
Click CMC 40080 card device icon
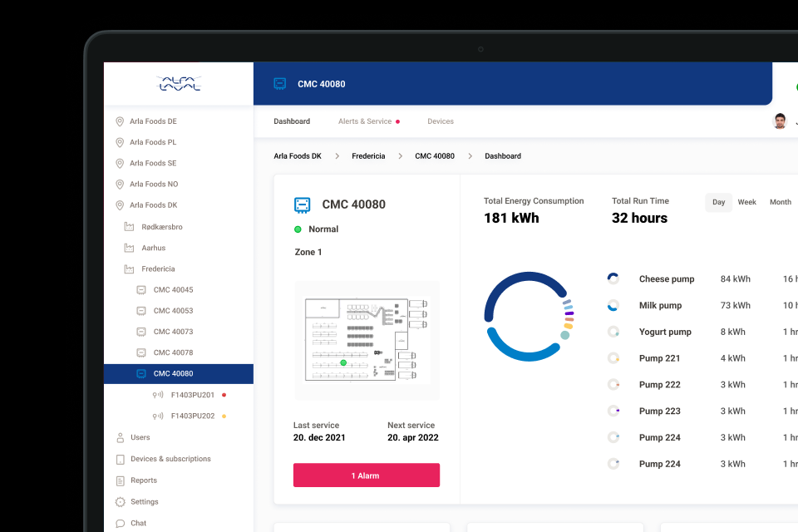303,204
